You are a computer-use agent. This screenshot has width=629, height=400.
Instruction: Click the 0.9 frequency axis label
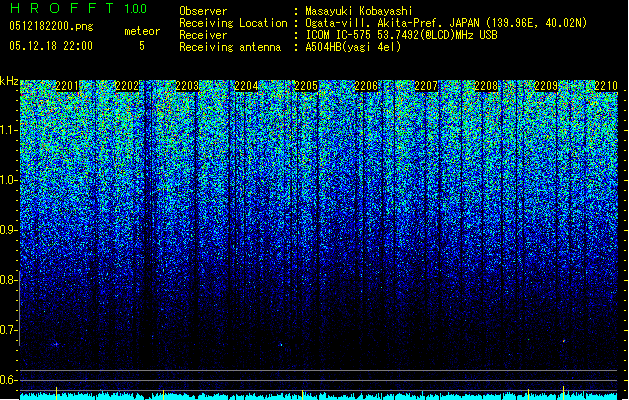[x=9, y=230]
